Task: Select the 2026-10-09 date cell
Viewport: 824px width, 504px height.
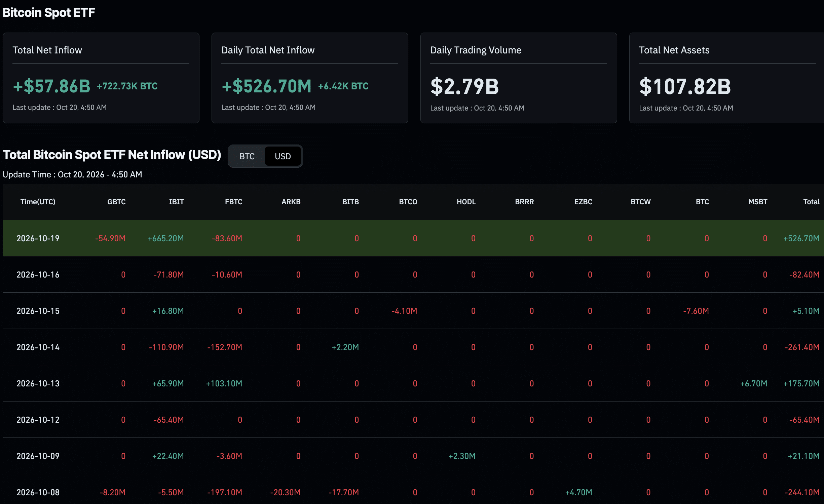Action: pyautogui.click(x=38, y=456)
